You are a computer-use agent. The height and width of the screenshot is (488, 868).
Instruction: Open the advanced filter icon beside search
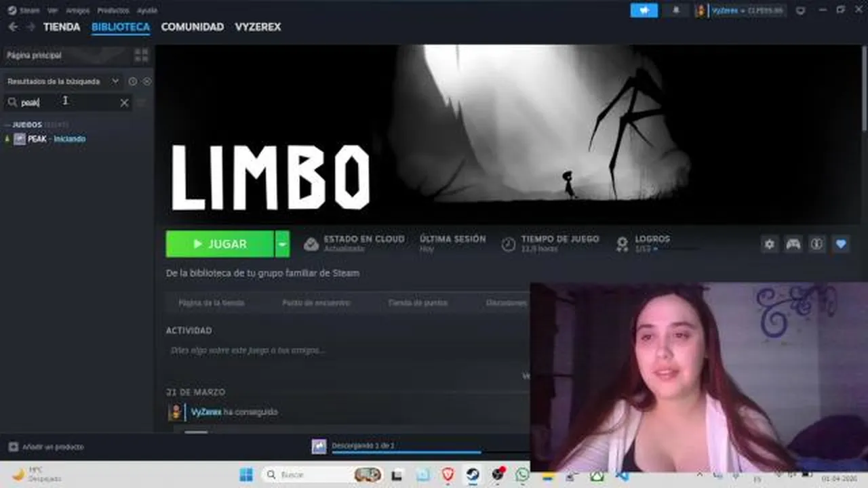[142, 102]
